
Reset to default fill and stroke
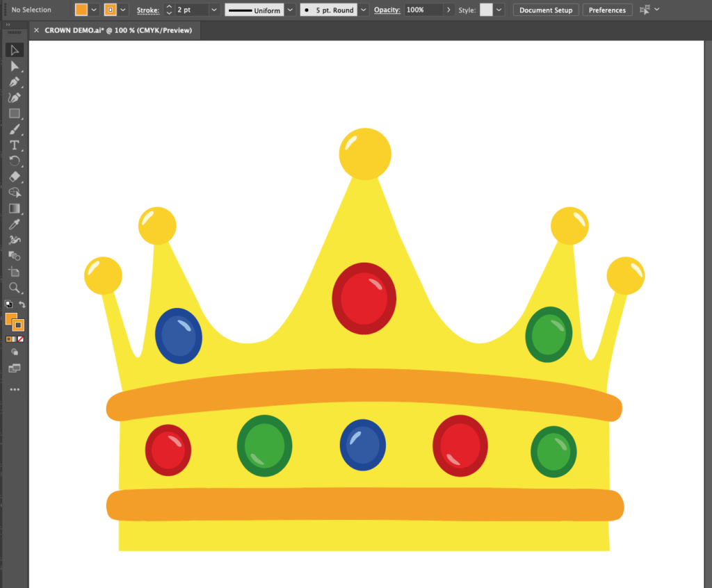click(x=8, y=304)
